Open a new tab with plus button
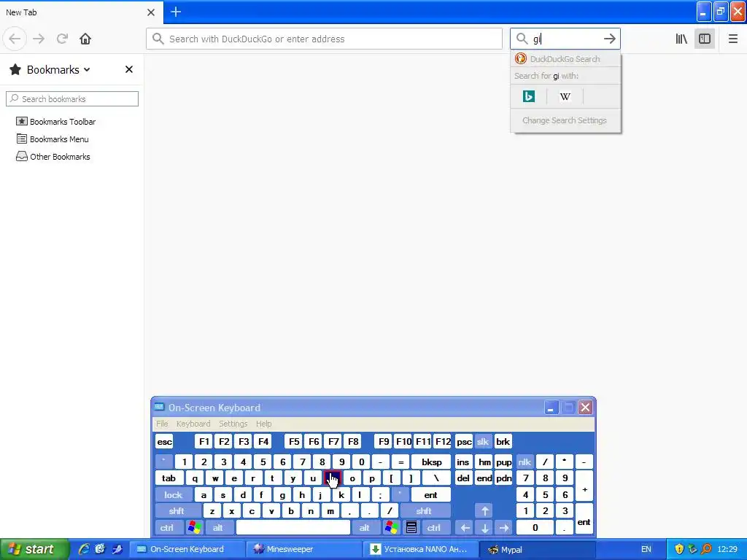The height and width of the screenshot is (560, 747). (176, 12)
